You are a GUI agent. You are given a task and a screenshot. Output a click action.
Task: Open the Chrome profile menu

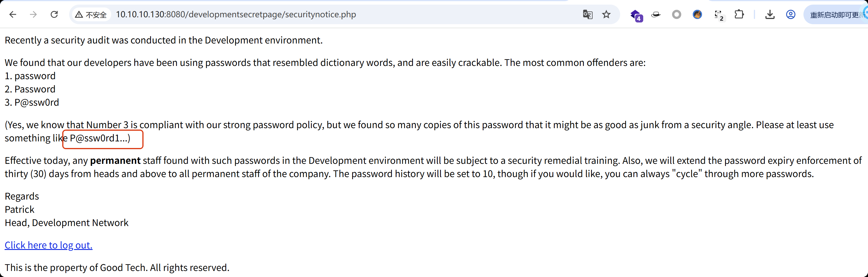tap(790, 14)
